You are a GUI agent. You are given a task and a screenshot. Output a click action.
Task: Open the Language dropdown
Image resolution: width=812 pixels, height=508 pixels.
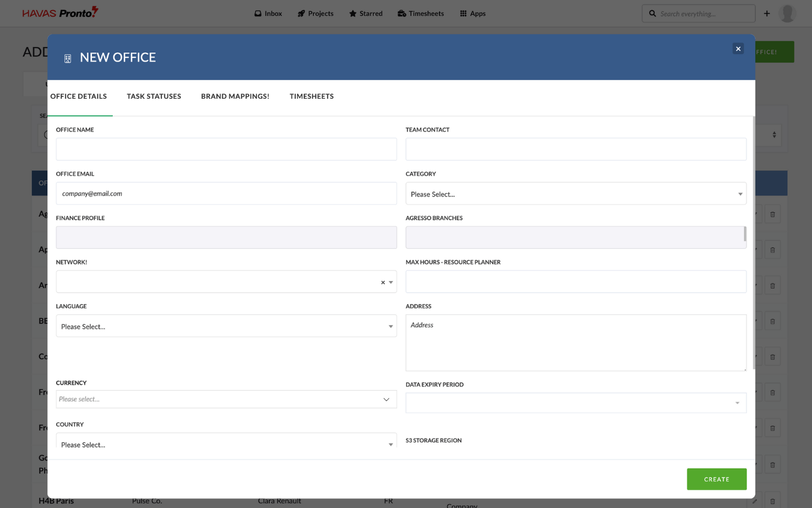point(226,326)
